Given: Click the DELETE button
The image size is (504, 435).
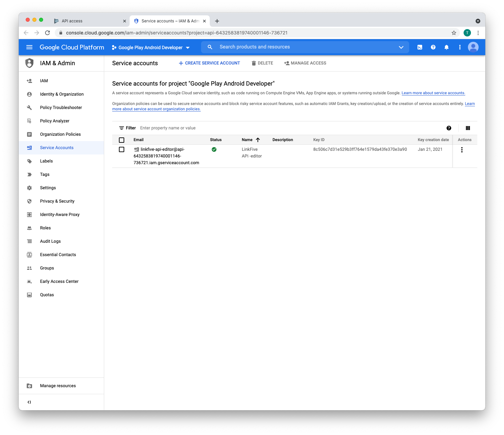Looking at the screenshot, I should point(263,63).
